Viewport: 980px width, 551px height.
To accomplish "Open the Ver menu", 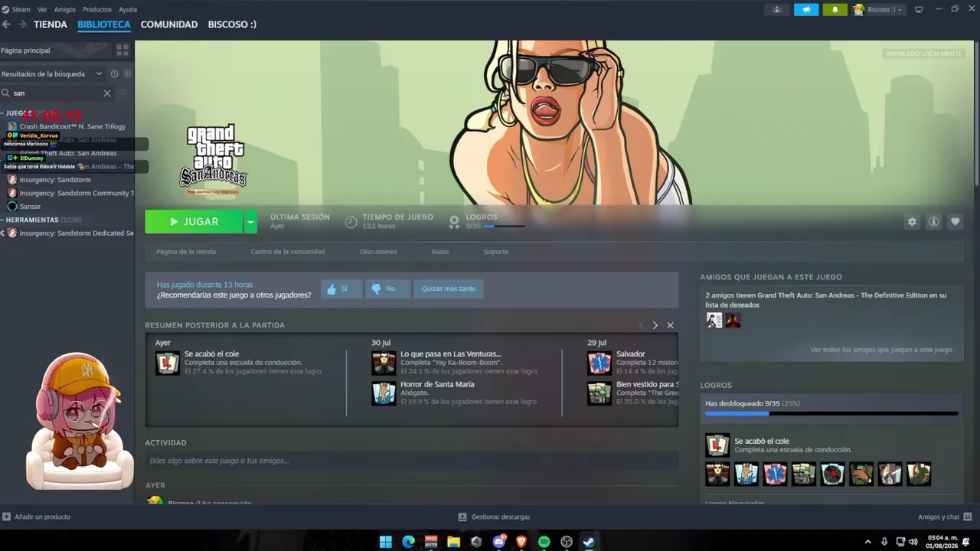I will pos(42,9).
